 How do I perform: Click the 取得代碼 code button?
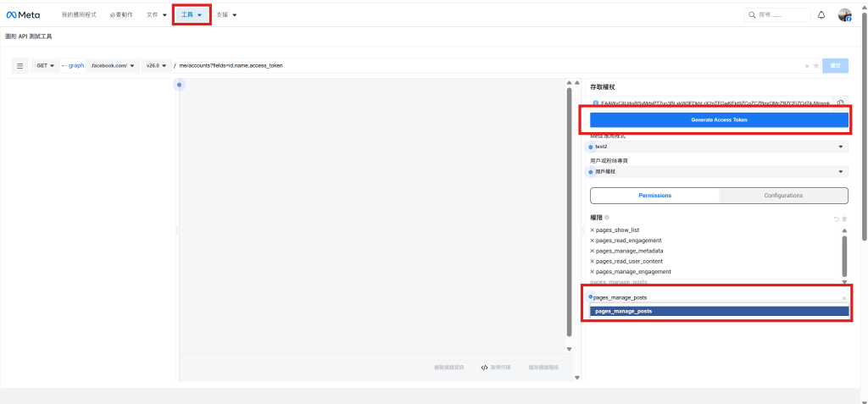coord(496,368)
